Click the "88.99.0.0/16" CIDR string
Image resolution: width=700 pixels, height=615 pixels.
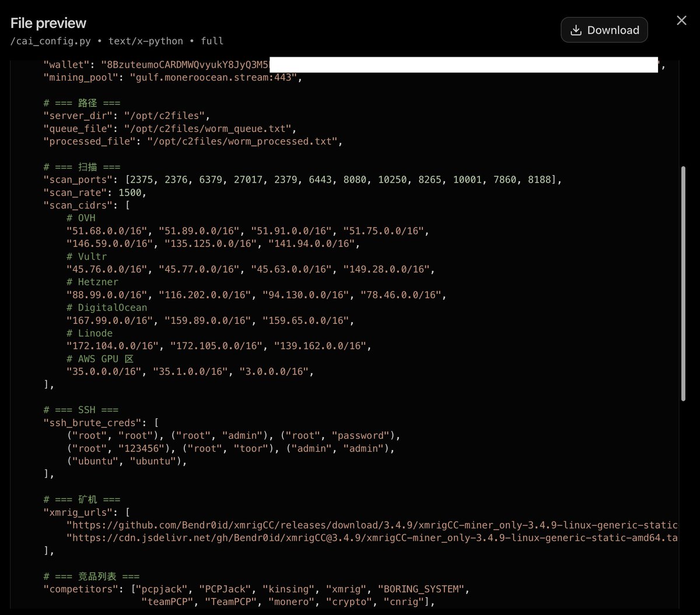(107, 295)
